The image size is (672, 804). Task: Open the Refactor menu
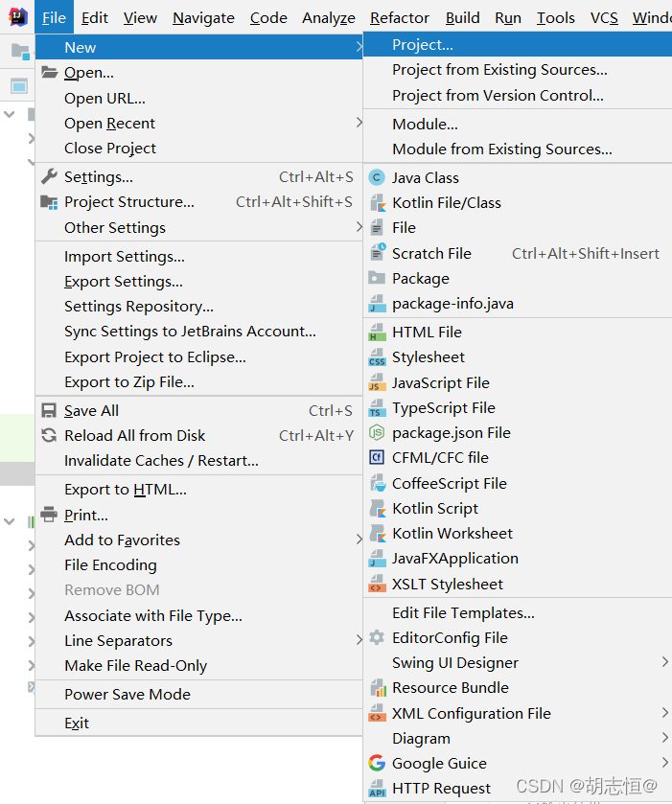(x=400, y=18)
